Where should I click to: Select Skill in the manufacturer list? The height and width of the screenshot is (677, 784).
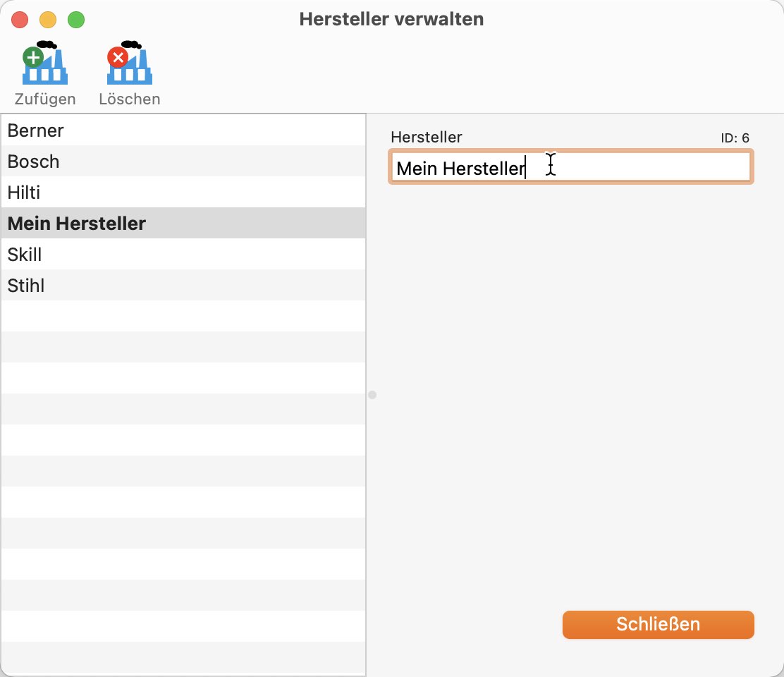click(x=183, y=255)
